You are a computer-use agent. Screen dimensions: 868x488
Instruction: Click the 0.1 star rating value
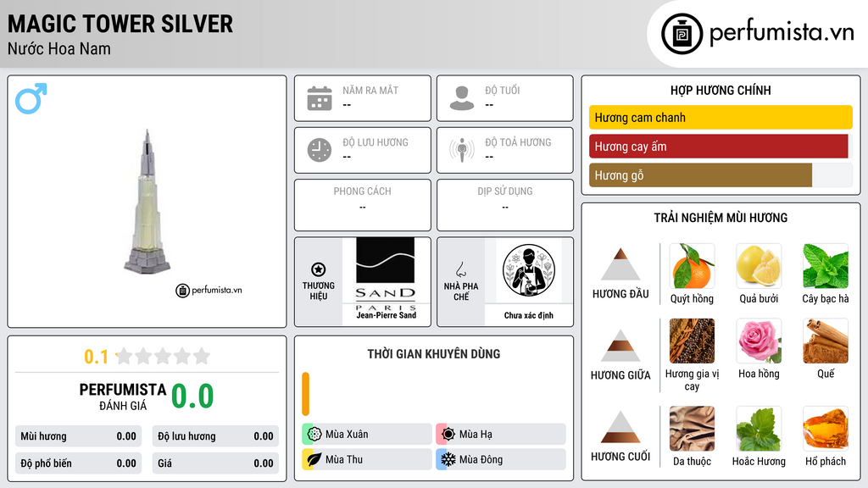tap(96, 357)
